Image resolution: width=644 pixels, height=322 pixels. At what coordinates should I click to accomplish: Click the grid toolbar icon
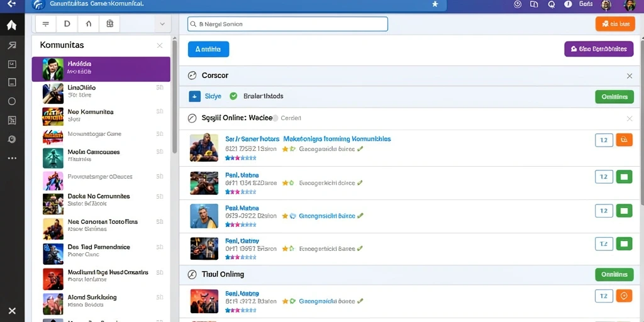coord(109,24)
